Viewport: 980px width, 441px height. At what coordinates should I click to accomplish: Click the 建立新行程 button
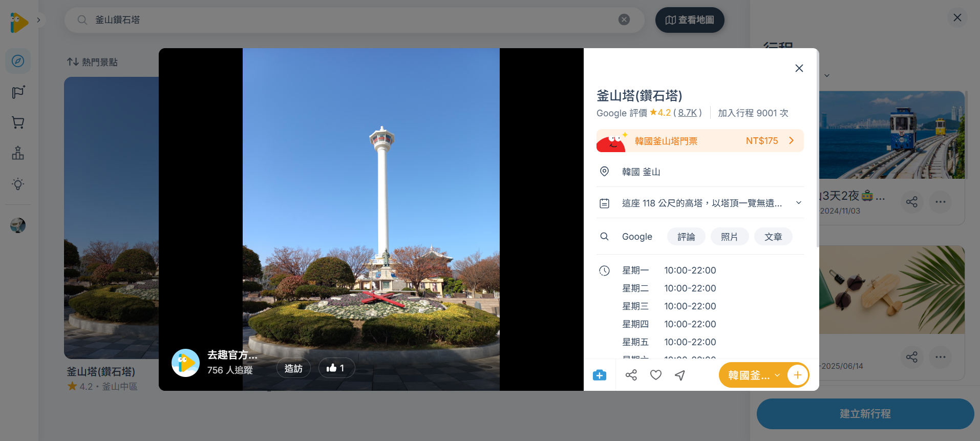click(x=865, y=414)
